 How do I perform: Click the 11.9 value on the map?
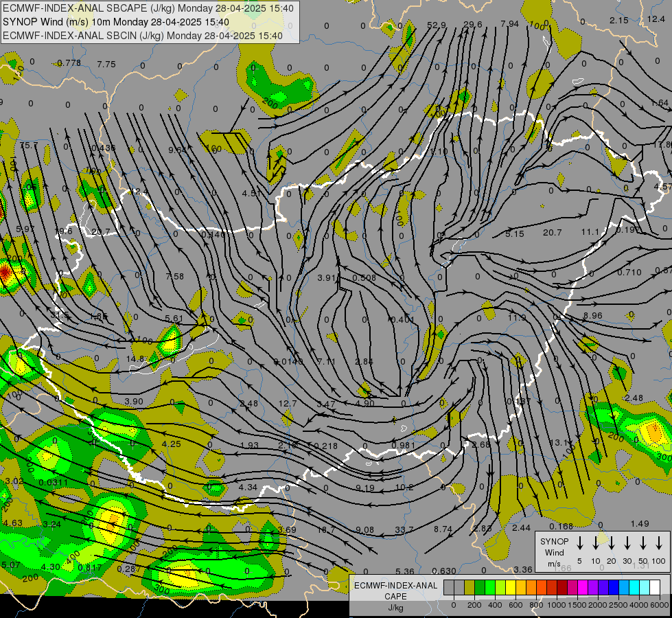[517, 318]
